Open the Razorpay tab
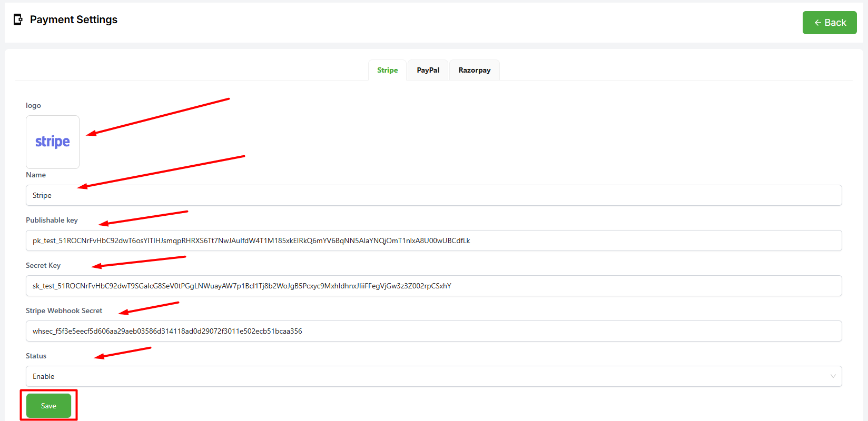Image resolution: width=868 pixels, height=421 pixels. click(474, 70)
